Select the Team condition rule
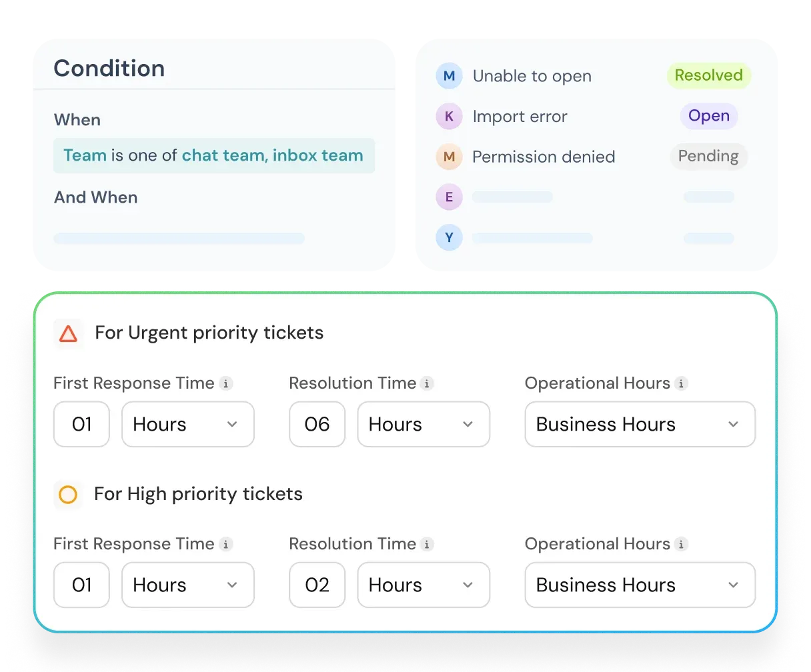This screenshot has width=811, height=672. click(x=213, y=155)
